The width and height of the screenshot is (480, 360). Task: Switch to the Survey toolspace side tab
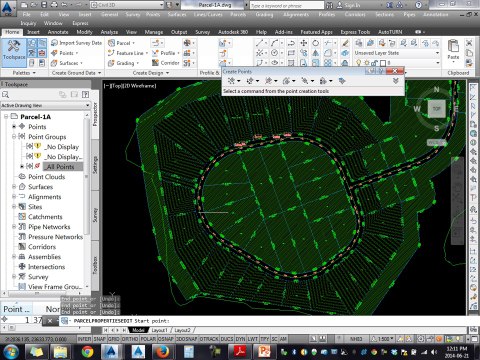pos(95,215)
